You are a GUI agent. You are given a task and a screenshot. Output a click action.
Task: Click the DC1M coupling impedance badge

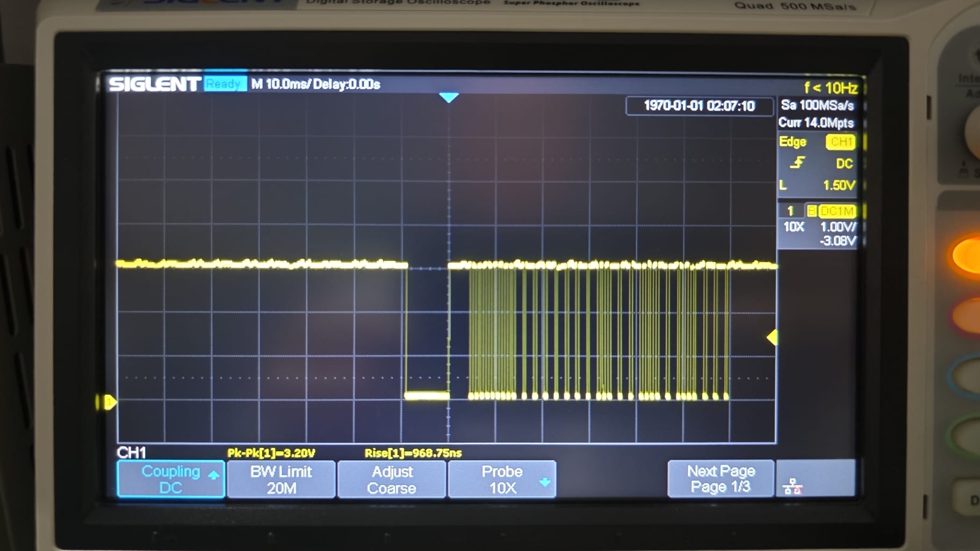click(x=837, y=211)
